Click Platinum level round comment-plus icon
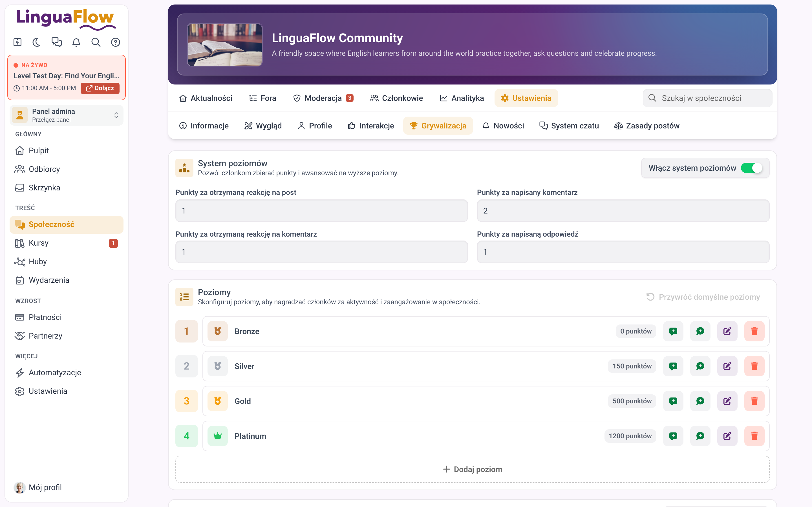Image resolution: width=812 pixels, height=507 pixels. 700,436
